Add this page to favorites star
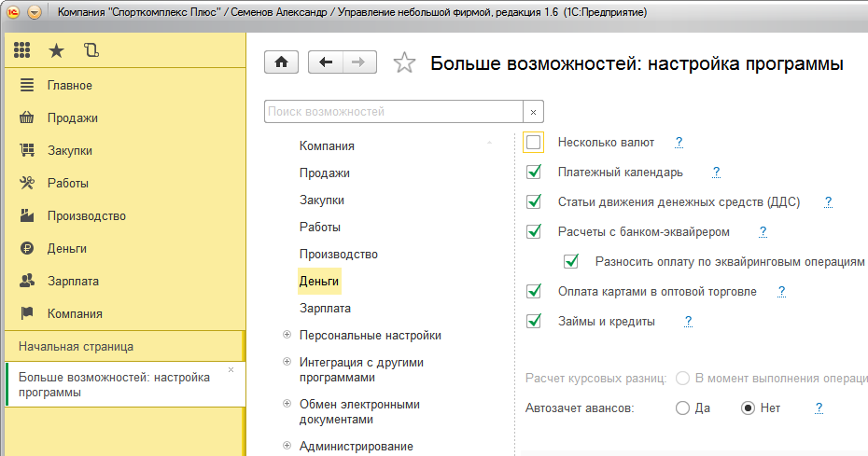This screenshot has width=868, height=456. (x=404, y=63)
